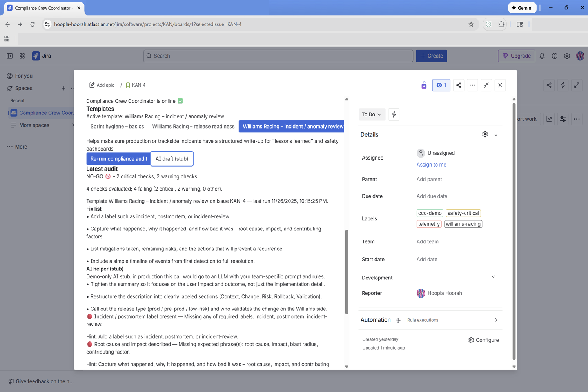The width and height of the screenshot is (588, 392).
Task: Click the Configure link with gear
Action: (483, 340)
